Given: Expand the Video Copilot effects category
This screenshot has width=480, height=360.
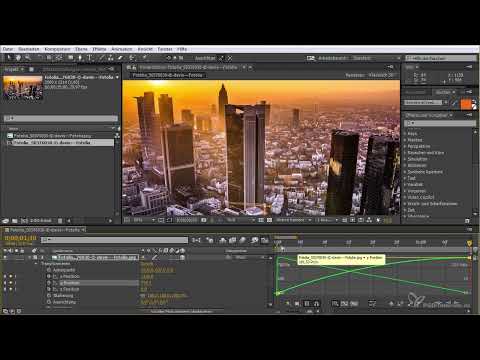Looking at the screenshot, I should (x=405, y=197).
